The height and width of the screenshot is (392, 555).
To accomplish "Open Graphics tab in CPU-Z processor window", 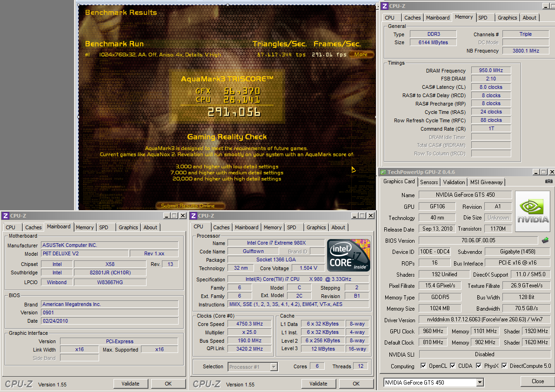I will (x=316, y=227).
